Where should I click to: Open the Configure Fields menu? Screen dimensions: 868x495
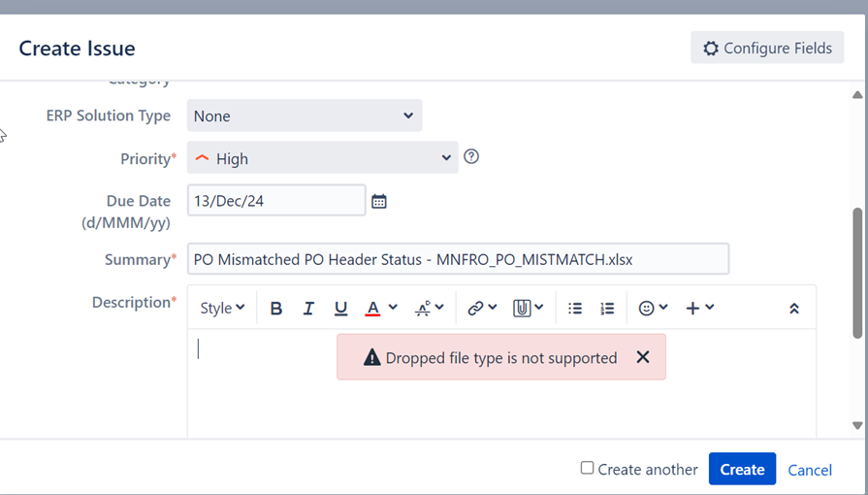tap(767, 48)
